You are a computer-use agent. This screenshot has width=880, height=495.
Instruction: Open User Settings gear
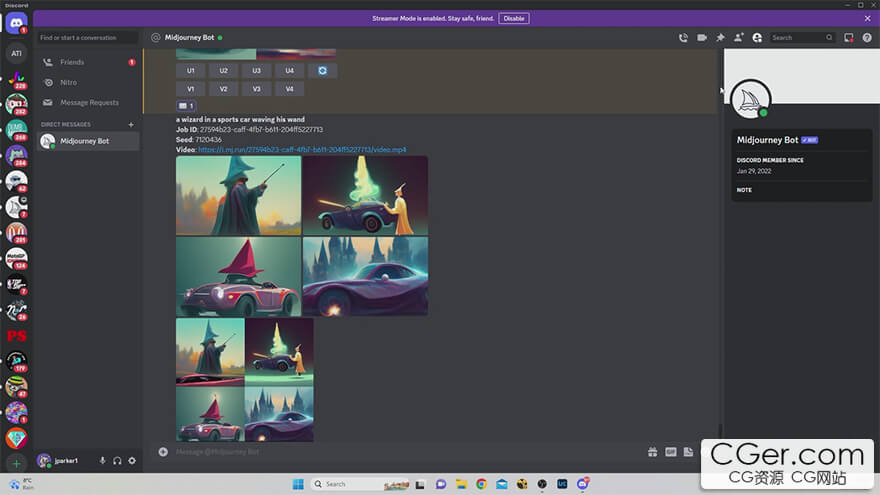132,461
